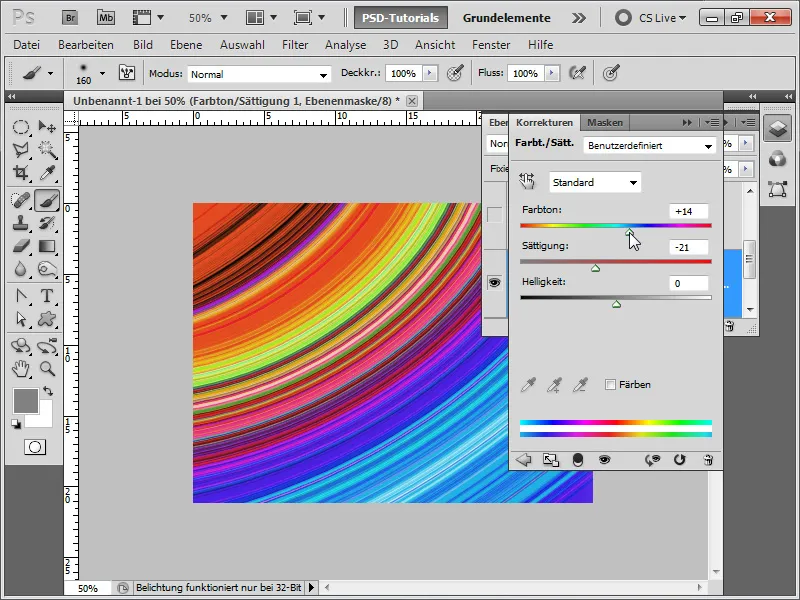Select the Clone Stamp tool
The width and height of the screenshot is (800, 600).
(x=20, y=223)
